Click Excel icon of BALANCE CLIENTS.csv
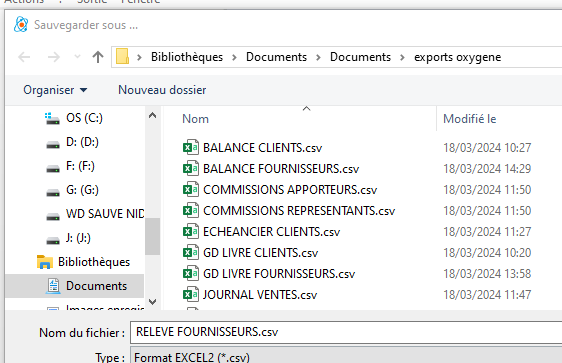This screenshot has height=363, width=562. [191, 147]
